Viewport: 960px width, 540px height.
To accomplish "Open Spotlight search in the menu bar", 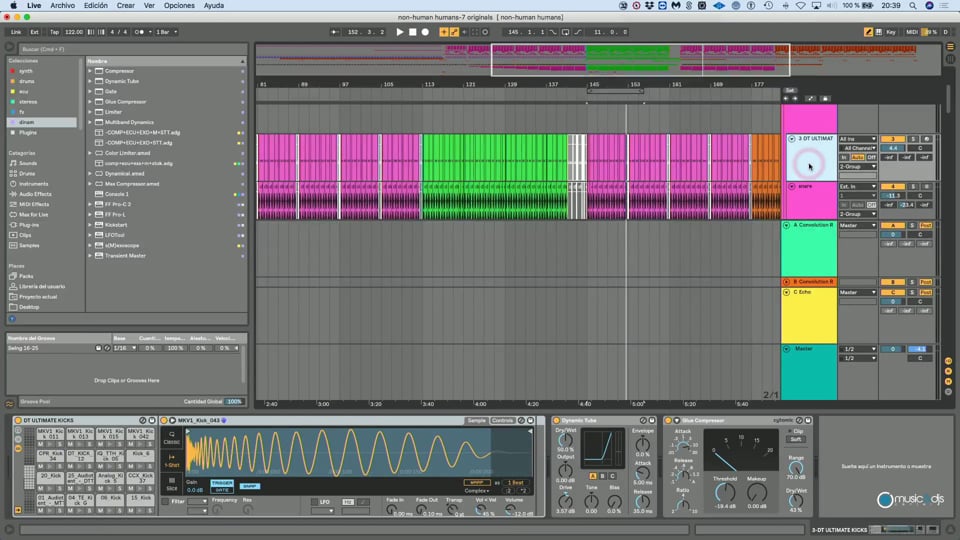I will pyautogui.click(x=913, y=6).
